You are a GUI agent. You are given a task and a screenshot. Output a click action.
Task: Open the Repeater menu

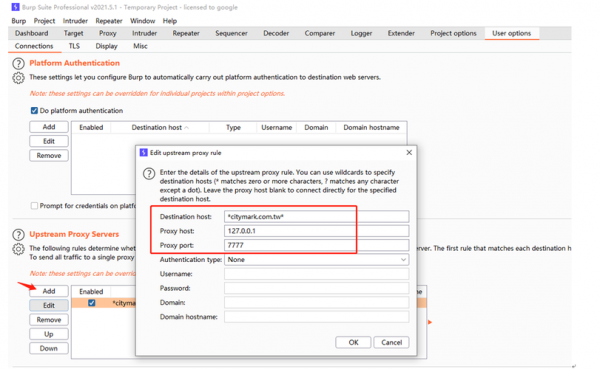click(x=109, y=21)
